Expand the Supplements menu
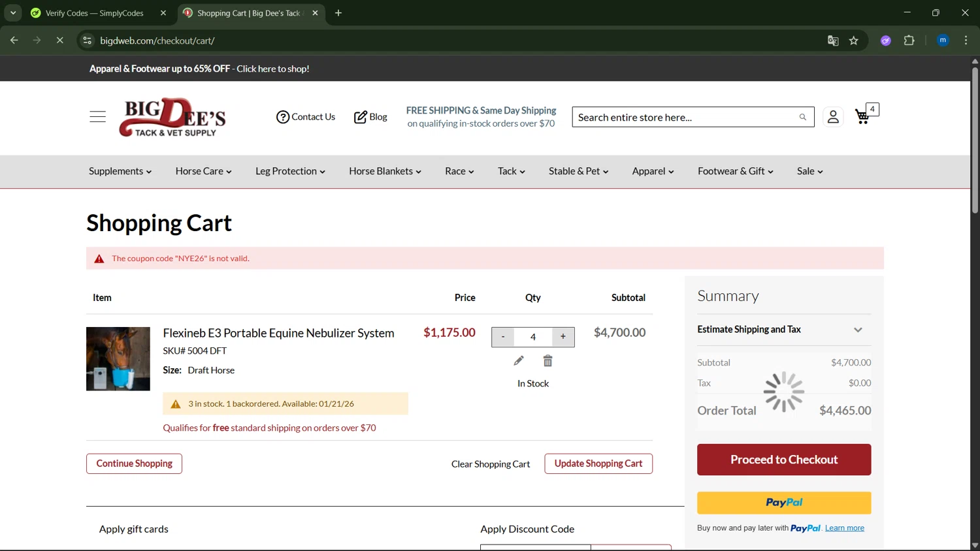The image size is (980, 551). click(120, 171)
